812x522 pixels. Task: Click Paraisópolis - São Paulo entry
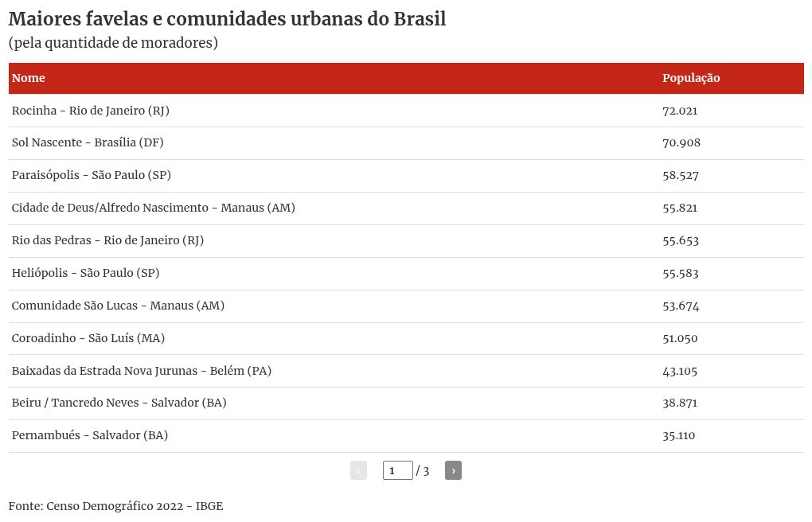92,175
